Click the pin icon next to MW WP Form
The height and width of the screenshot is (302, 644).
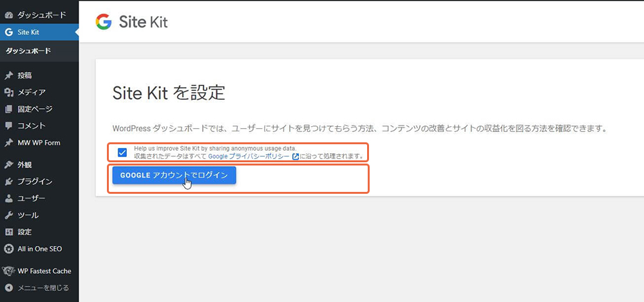[8, 143]
